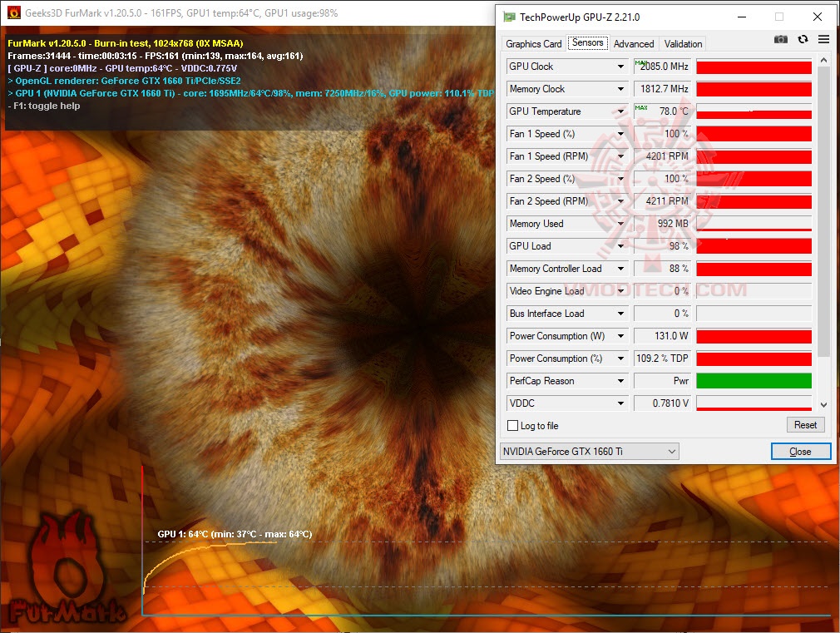Open the GPU Load sensor dropdown
Viewport: 840px width, 633px height.
(x=620, y=246)
